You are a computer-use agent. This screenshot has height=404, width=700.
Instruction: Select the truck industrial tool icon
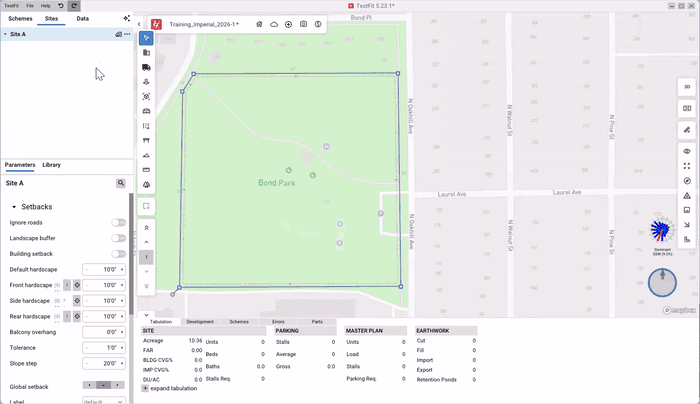point(146,67)
